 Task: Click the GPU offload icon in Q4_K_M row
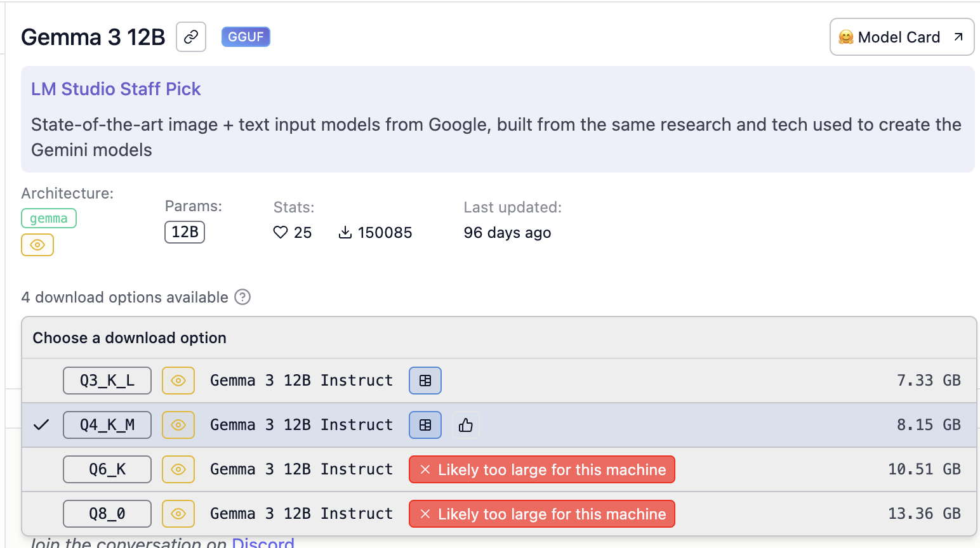coord(425,425)
